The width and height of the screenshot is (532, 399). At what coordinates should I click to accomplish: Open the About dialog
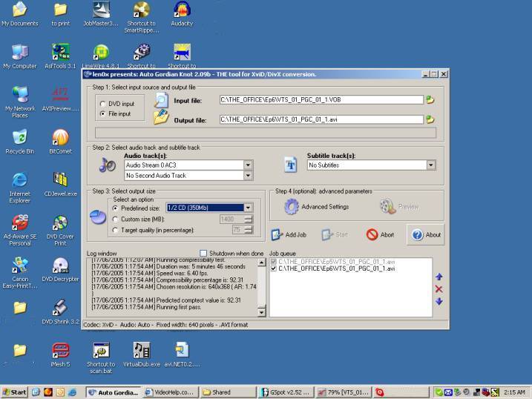coord(426,234)
